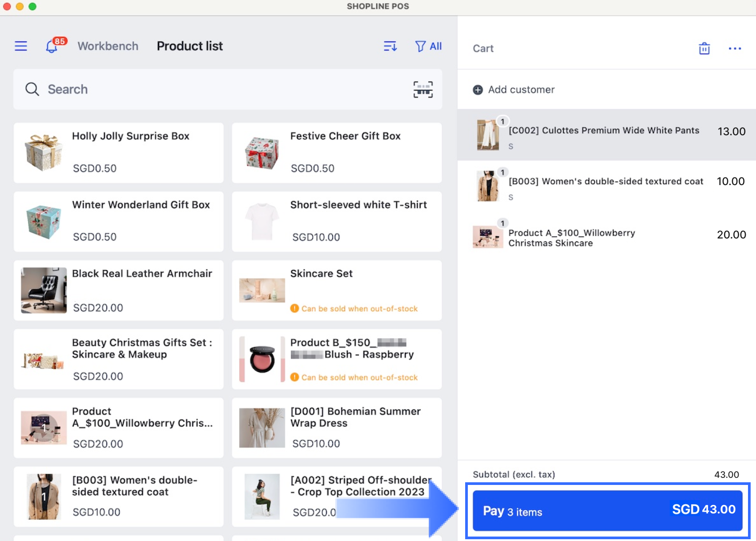Add Black Real Leather Armchair to cart
Image resolution: width=756 pixels, height=541 pixels.
tap(119, 291)
